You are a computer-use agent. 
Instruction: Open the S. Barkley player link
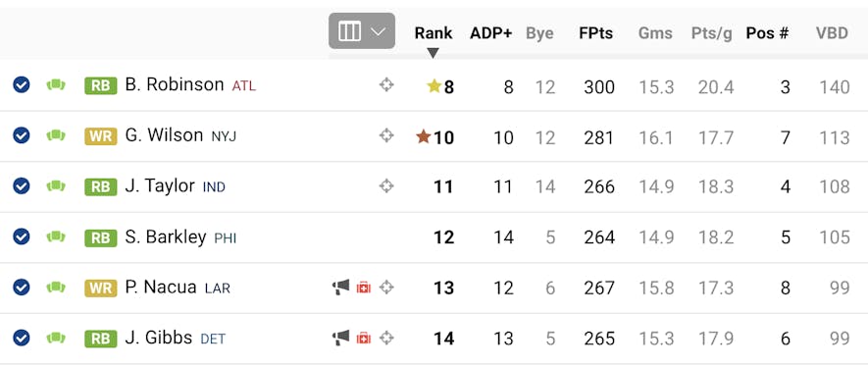pyautogui.click(x=166, y=236)
